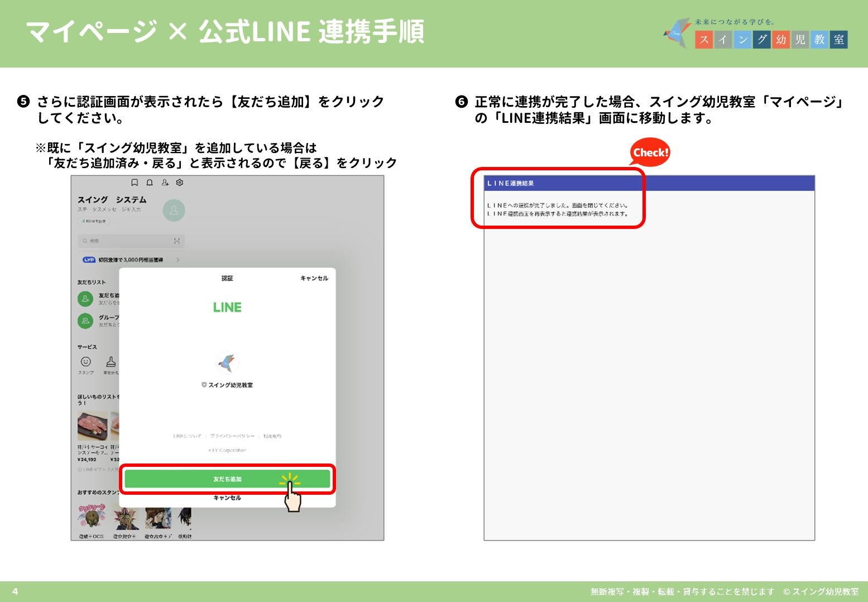Click the スイング システム profile name

point(112,199)
